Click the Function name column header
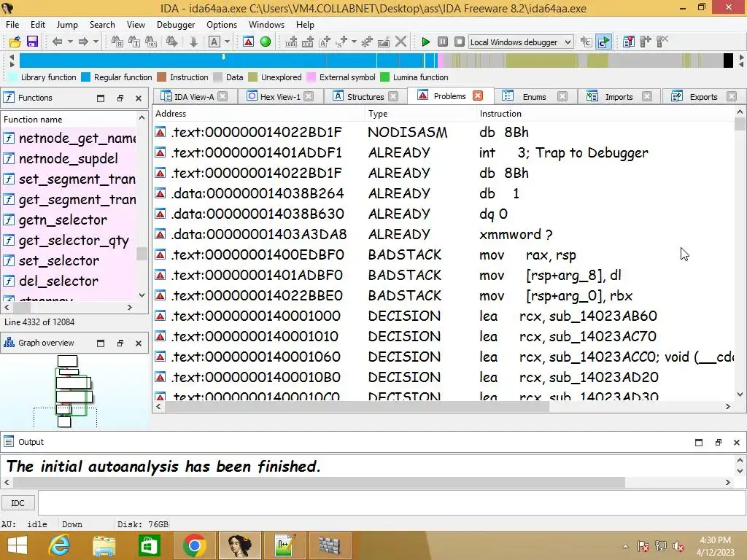747x560 pixels. click(69, 120)
